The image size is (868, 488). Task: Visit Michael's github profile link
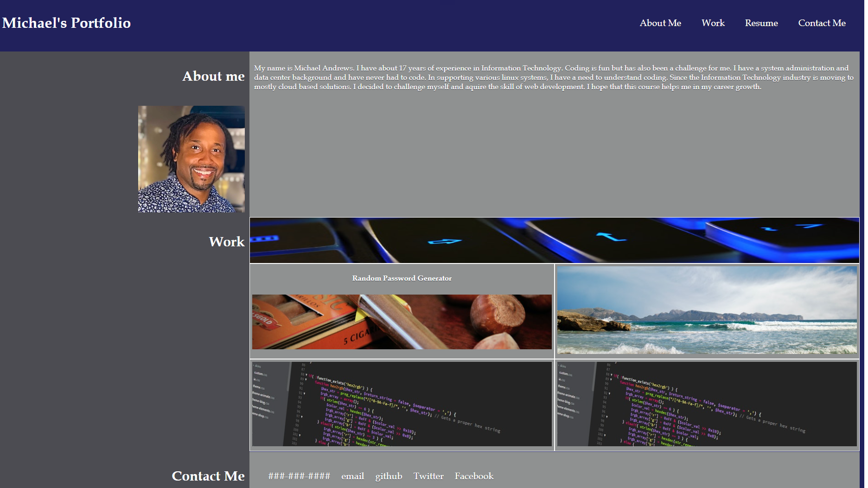389,475
